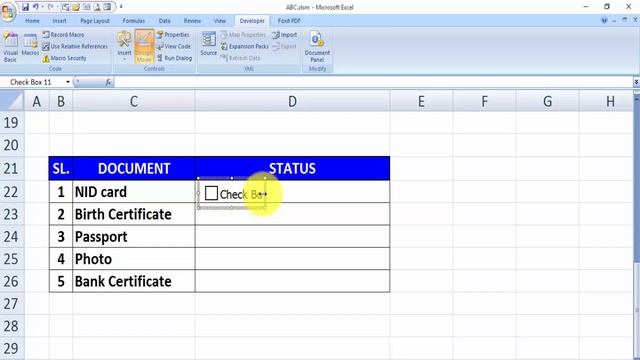This screenshot has width=640, height=360.
Task: Toggle Design Mode off
Action: [144, 47]
